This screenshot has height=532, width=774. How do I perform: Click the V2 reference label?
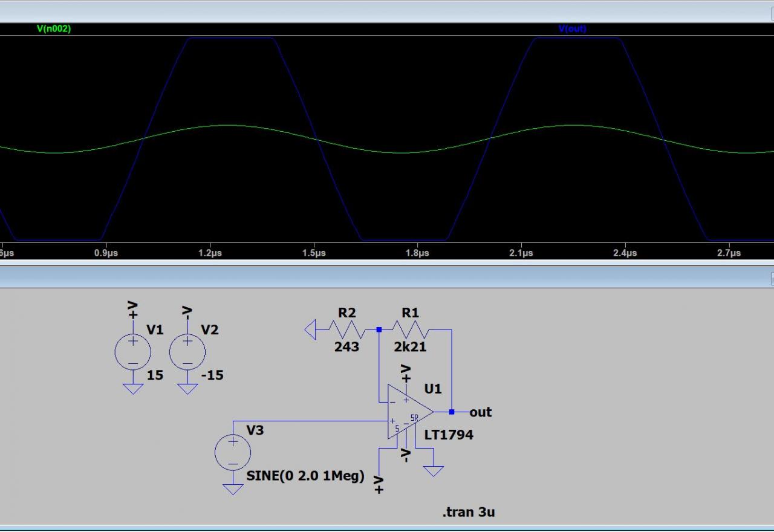pyautogui.click(x=210, y=329)
